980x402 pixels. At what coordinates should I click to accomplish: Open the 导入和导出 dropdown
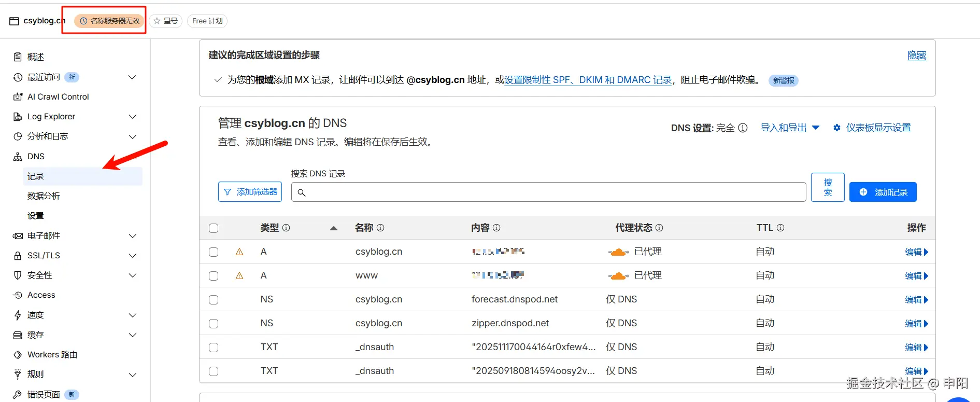(x=790, y=128)
